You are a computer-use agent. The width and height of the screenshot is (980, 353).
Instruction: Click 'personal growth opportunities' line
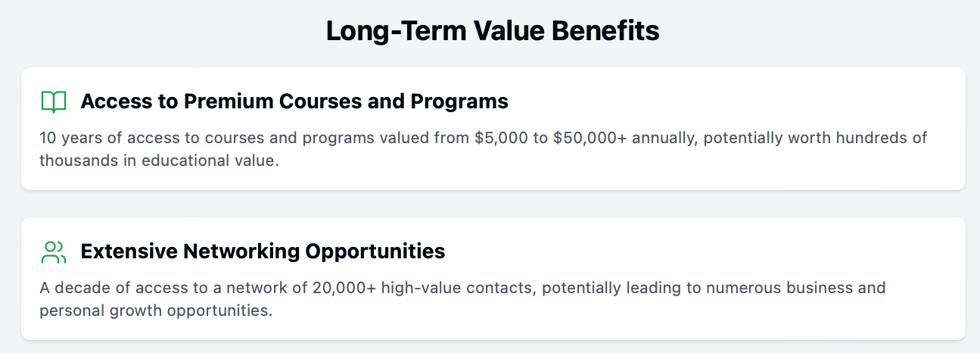coord(155,311)
